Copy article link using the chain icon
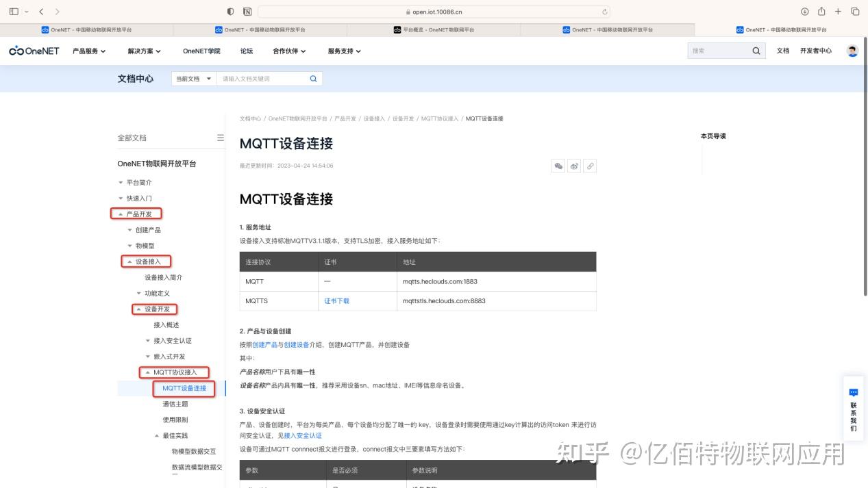This screenshot has width=868, height=488. click(590, 166)
